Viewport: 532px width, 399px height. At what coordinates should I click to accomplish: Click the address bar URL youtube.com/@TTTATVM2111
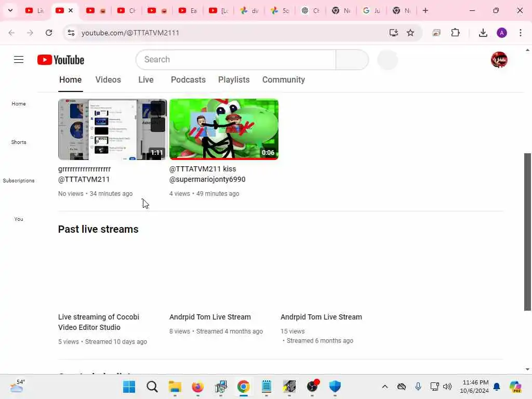pyautogui.click(x=130, y=33)
